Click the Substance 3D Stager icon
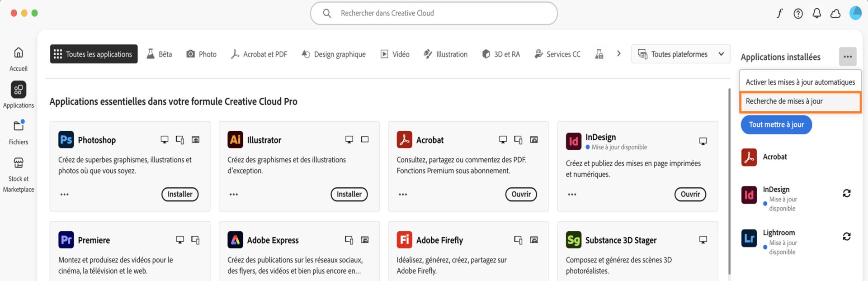Image resolution: width=868 pixels, height=281 pixels. point(573,240)
